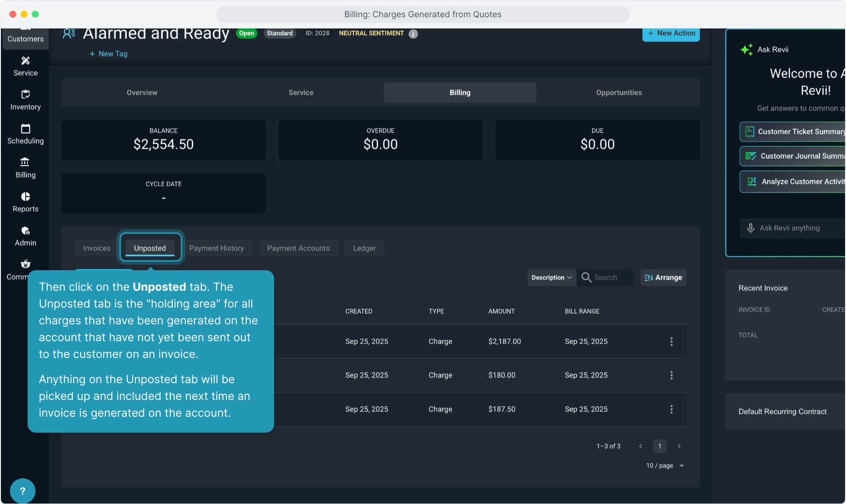Open the 10 / page size dropdown
The height and width of the screenshot is (504, 846).
665,466
